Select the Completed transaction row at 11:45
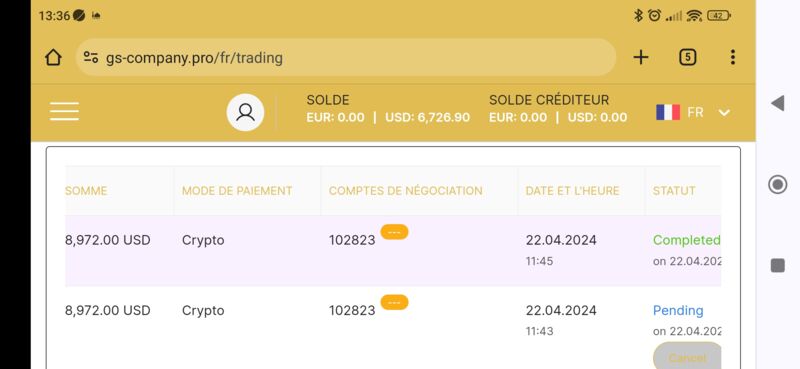This screenshot has width=800, height=369. [x=393, y=250]
